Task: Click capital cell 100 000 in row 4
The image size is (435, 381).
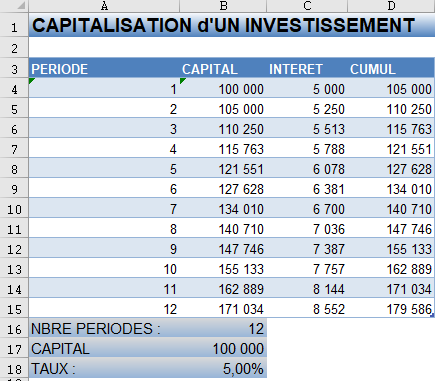Action: pyautogui.click(x=223, y=89)
